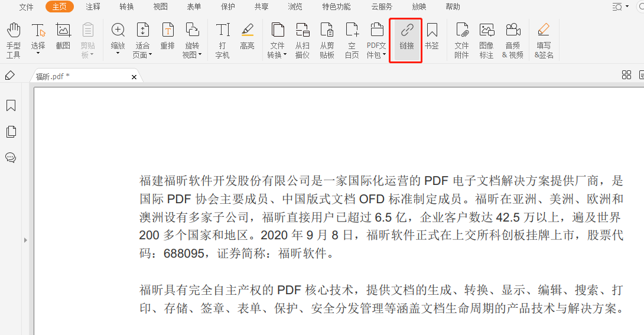Image resolution: width=644 pixels, height=335 pixels.
Task: Close the 福昕.pdf document tab
Action: click(x=134, y=77)
